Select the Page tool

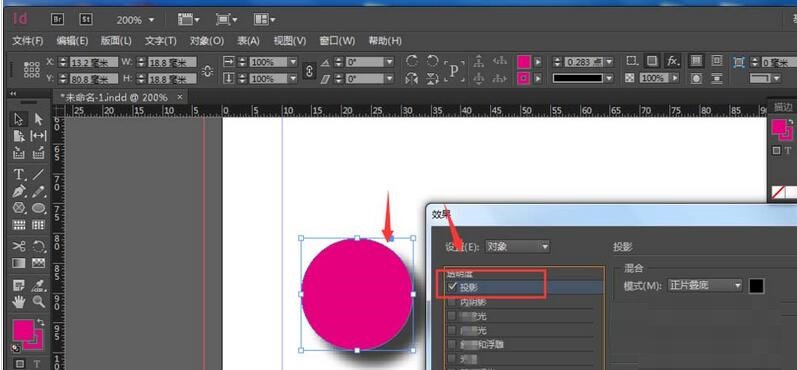19,136
